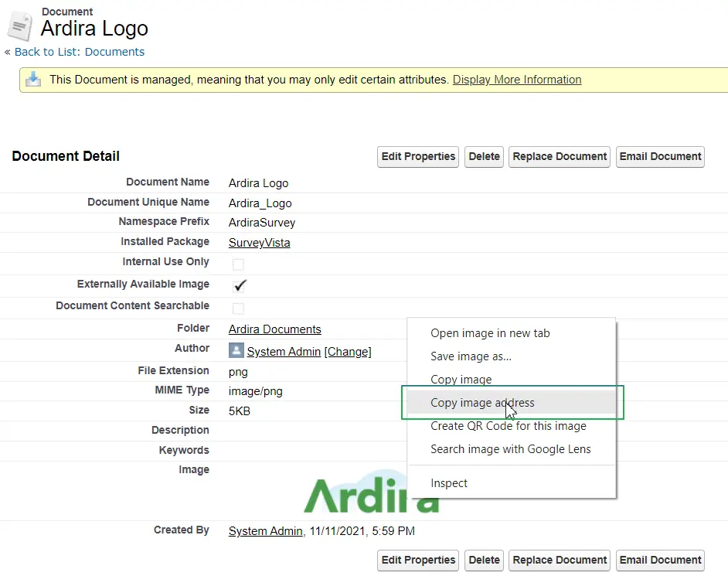Viewport: 728px width, 576px height.
Task: Toggle the Document Content Searchable checkbox
Action: 239,308
